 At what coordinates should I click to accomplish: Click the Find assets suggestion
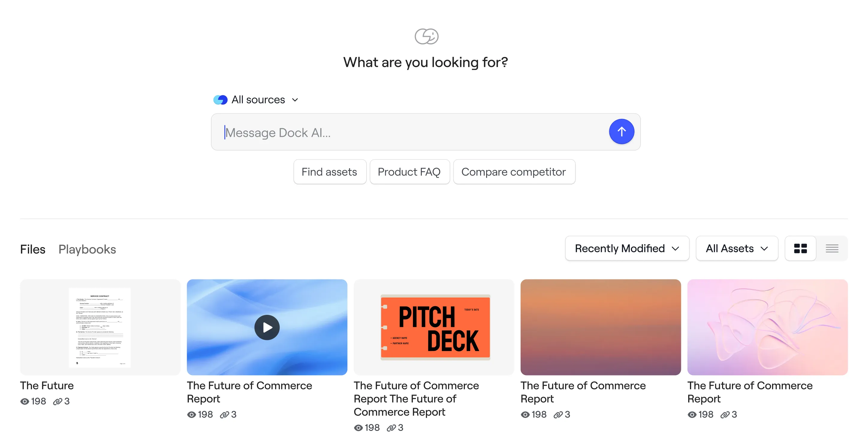pos(329,172)
